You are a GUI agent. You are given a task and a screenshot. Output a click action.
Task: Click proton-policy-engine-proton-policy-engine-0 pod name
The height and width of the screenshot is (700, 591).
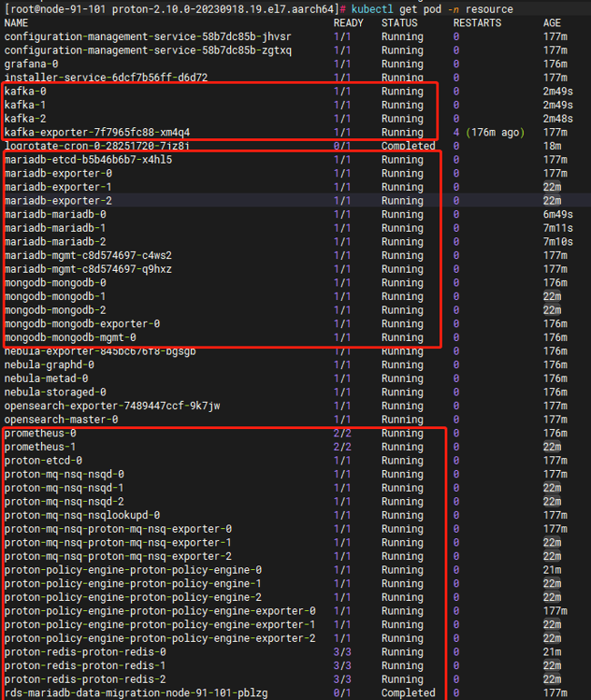[x=133, y=570]
